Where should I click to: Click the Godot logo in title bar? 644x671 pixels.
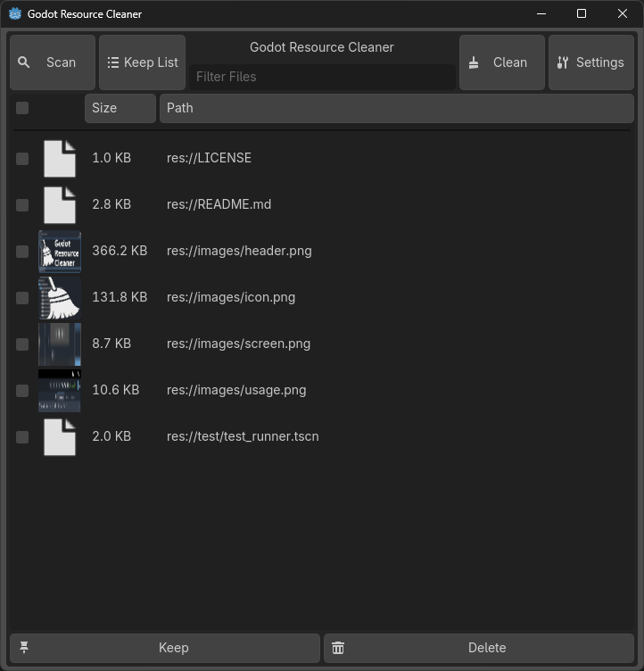pyautogui.click(x=15, y=13)
